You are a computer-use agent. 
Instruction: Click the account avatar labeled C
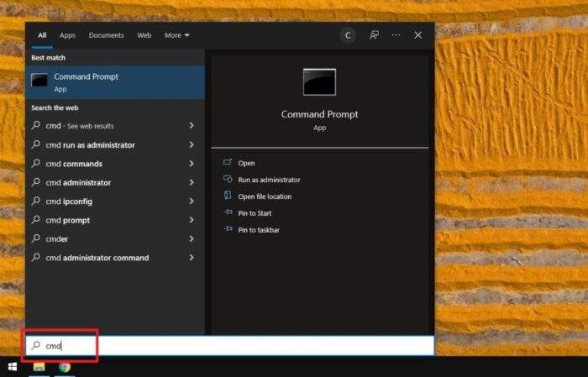(348, 35)
